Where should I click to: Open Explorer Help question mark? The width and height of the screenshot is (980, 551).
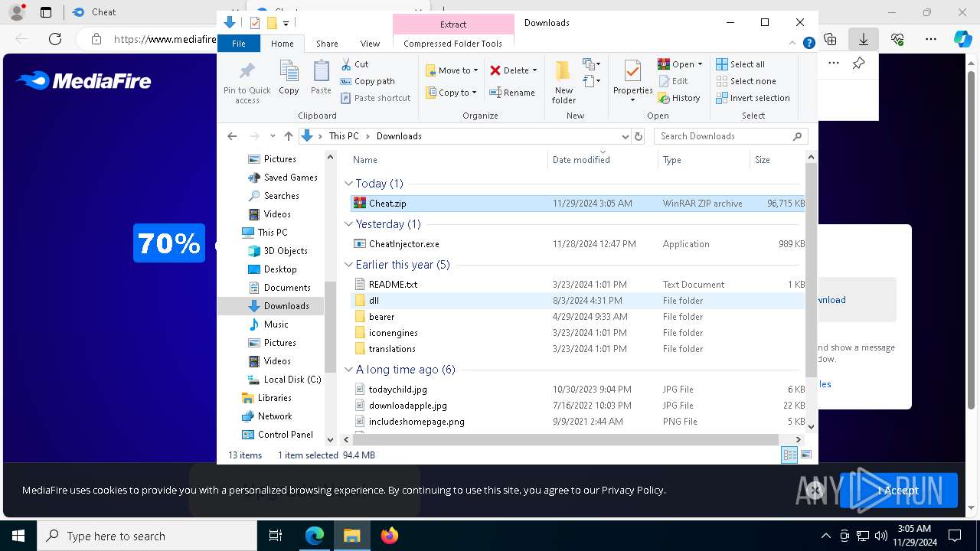tap(808, 44)
